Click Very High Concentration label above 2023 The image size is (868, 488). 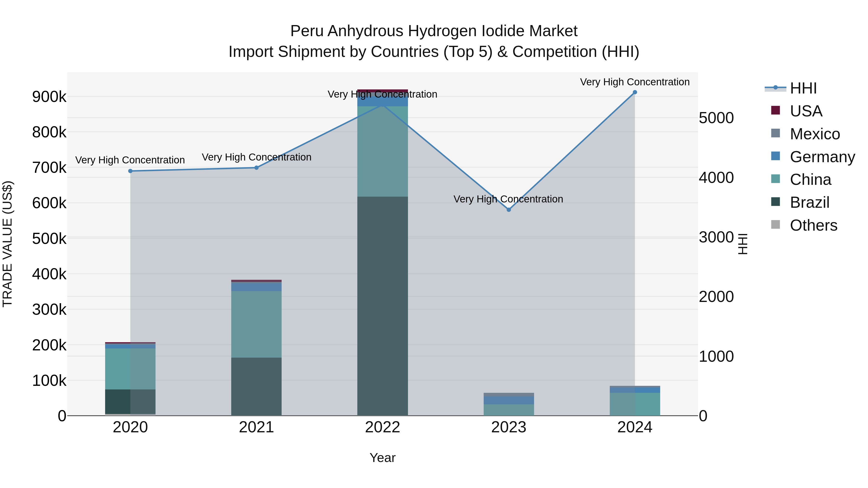point(509,199)
